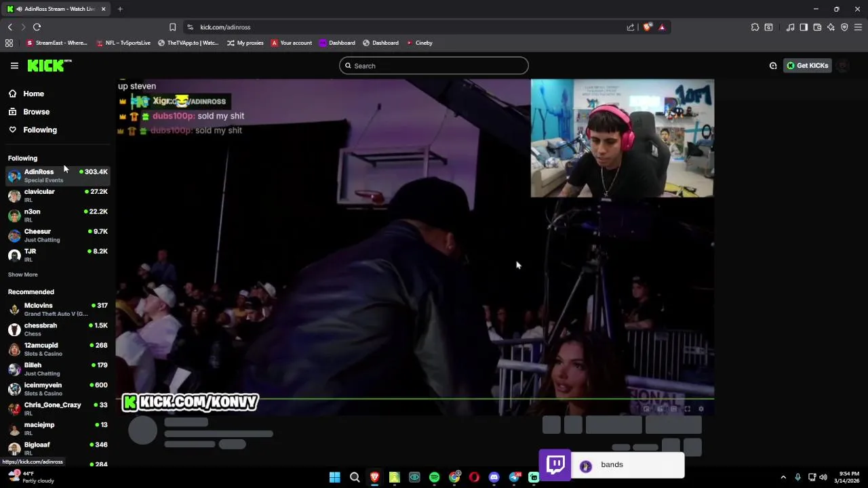Open maciejmp recommended channel
Screen dimensions: 868x488
(58, 428)
